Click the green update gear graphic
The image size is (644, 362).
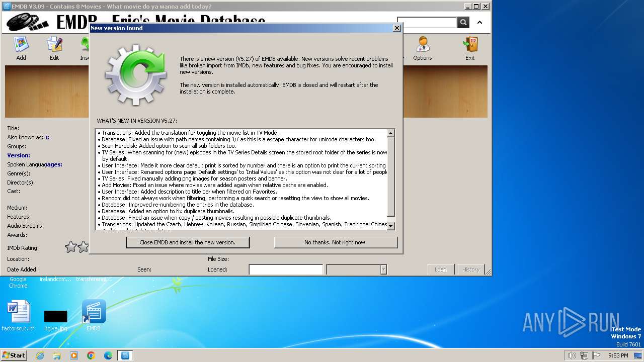[136, 74]
